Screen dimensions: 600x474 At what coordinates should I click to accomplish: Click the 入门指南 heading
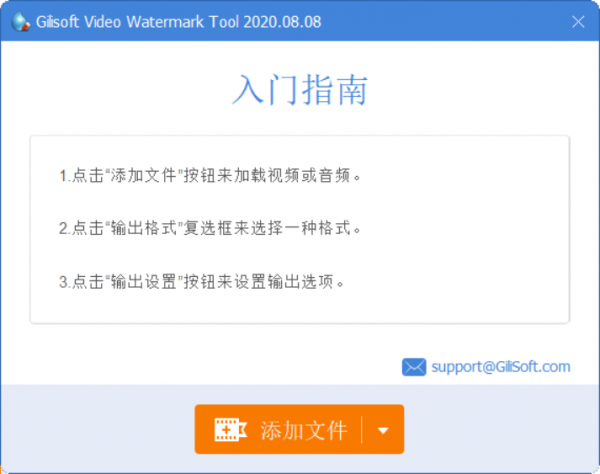300,90
